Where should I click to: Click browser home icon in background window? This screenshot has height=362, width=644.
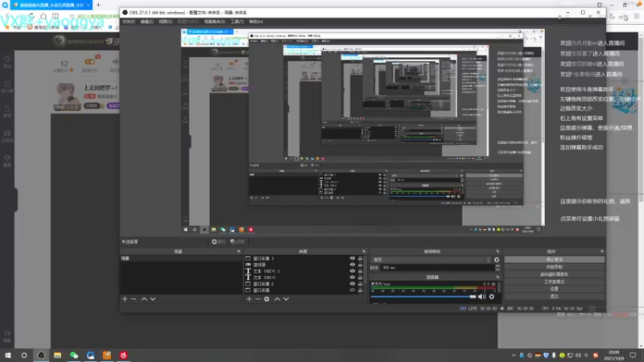(43, 16)
